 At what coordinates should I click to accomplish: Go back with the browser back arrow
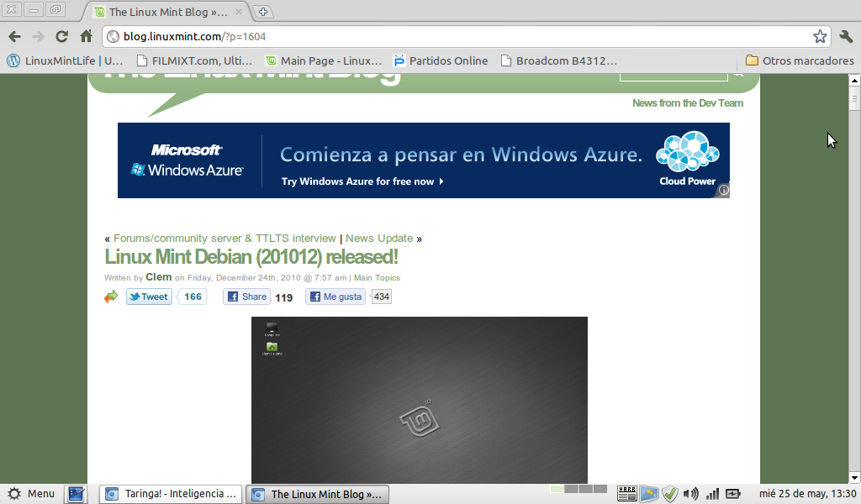pyautogui.click(x=15, y=37)
